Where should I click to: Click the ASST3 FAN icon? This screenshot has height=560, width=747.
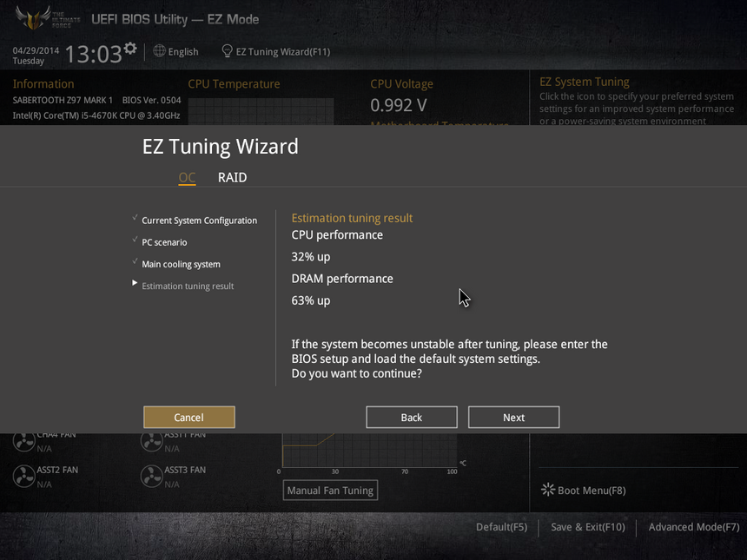coord(151,476)
